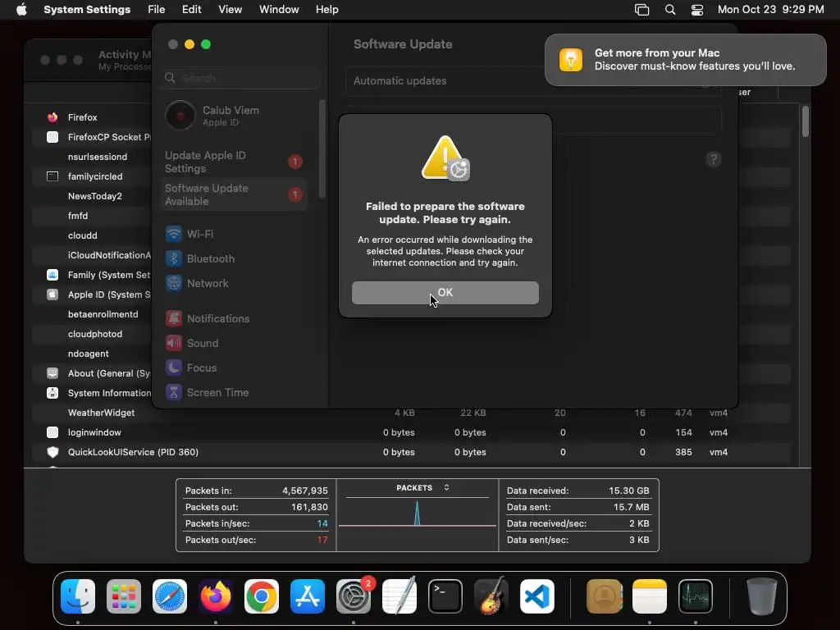The width and height of the screenshot is (840, 630).
Task: Launch Google Chrome from the Dock
Action: click(x=262, y=596)
